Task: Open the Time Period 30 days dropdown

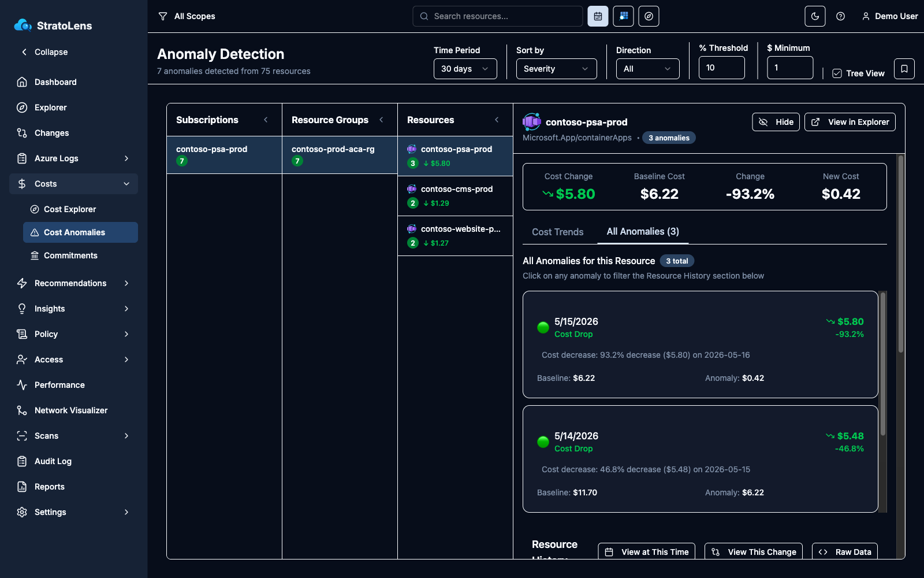Action: 465,69
